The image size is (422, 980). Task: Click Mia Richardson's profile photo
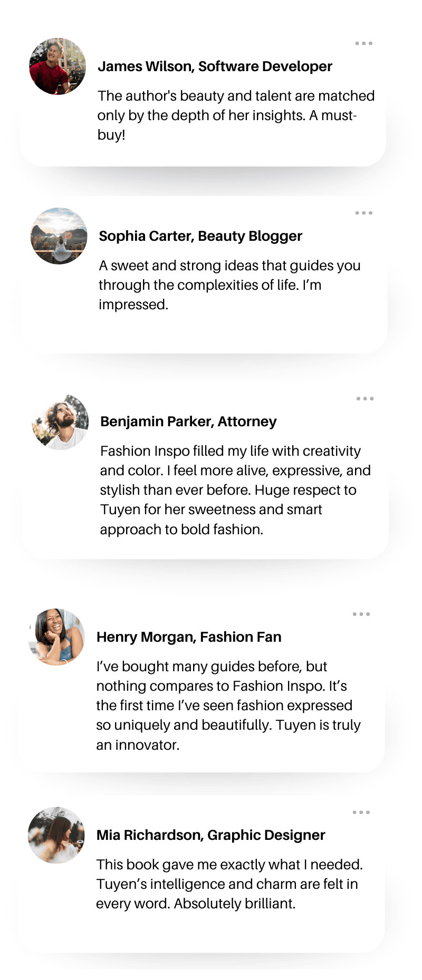56,835
